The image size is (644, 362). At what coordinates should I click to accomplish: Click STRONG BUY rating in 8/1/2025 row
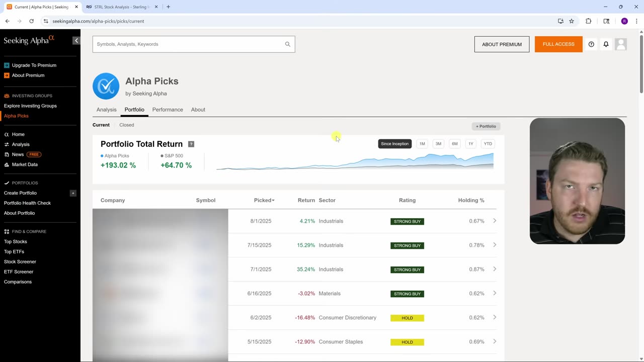407,221
